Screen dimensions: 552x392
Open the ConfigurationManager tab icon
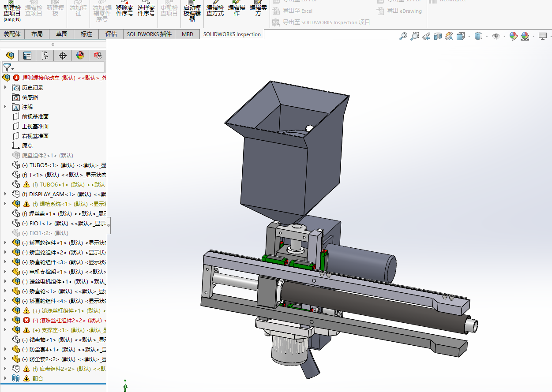click(x=45, y=56)
